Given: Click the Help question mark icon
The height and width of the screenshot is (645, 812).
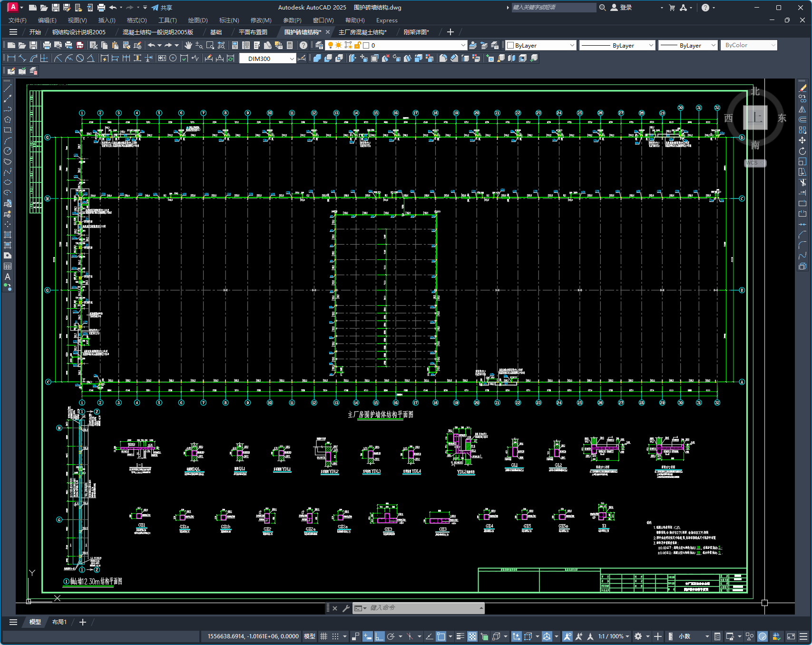Looking at the screenshot, I should (x=303, y=45).
